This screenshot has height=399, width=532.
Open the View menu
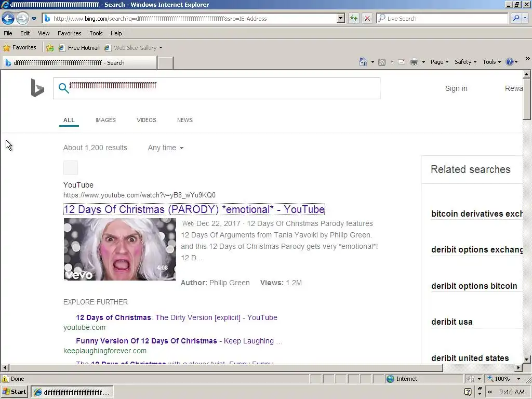pyautogui.click(x=44, y=33)
